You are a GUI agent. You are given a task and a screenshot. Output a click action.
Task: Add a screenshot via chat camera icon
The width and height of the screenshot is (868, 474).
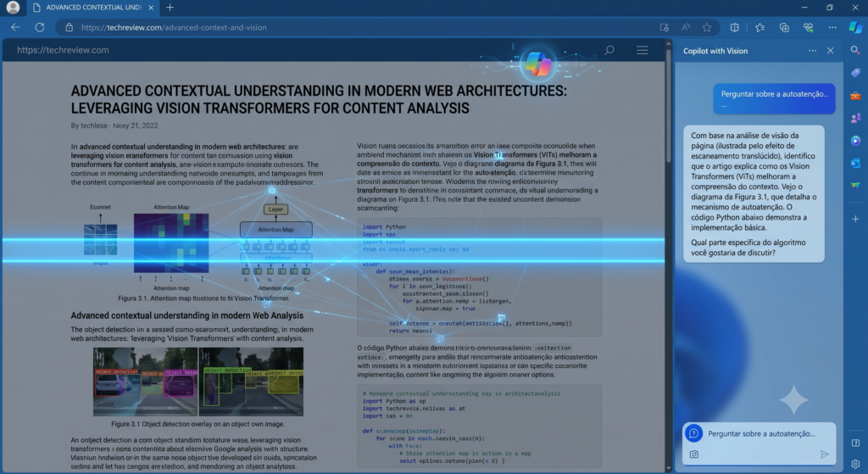(x=694, y=454)
